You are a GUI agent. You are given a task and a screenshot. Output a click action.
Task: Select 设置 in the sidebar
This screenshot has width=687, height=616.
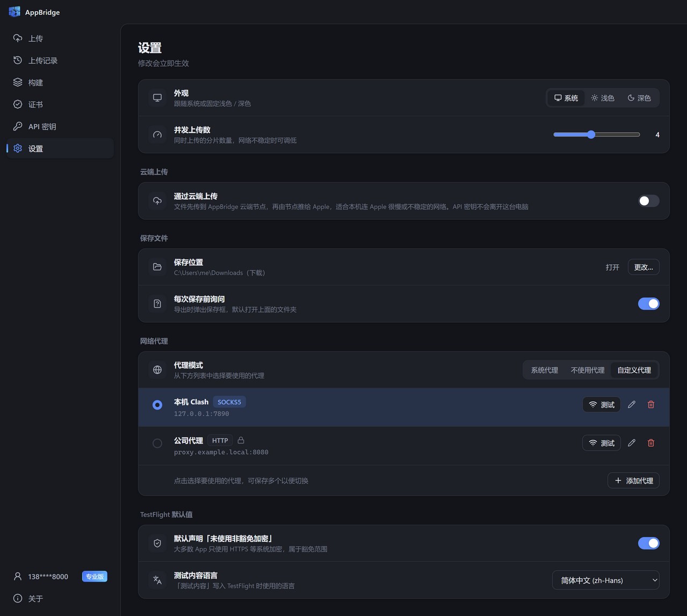click(x=60, y=148)
